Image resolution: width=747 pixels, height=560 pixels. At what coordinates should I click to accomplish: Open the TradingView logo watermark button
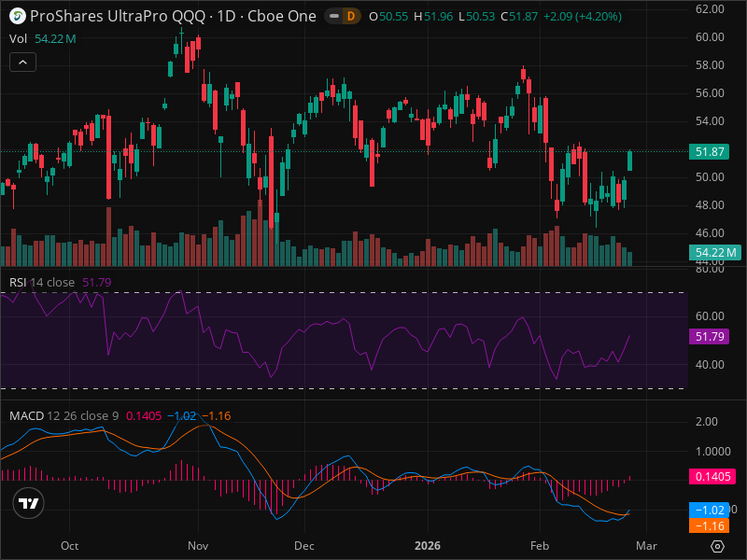[x=29, y=503]
